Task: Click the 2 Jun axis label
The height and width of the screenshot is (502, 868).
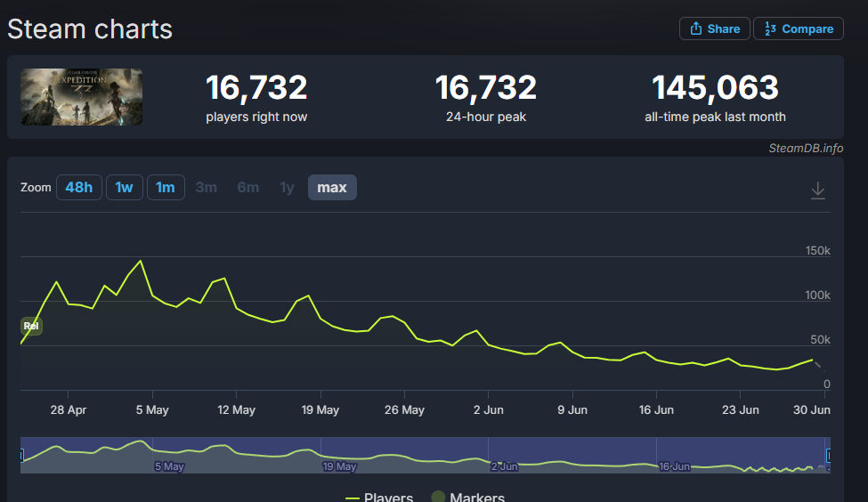Action: 488,410
